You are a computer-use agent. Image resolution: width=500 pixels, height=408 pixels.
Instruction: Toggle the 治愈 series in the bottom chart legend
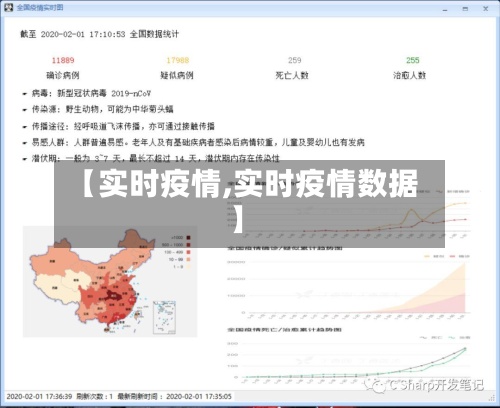coord(459,338)
